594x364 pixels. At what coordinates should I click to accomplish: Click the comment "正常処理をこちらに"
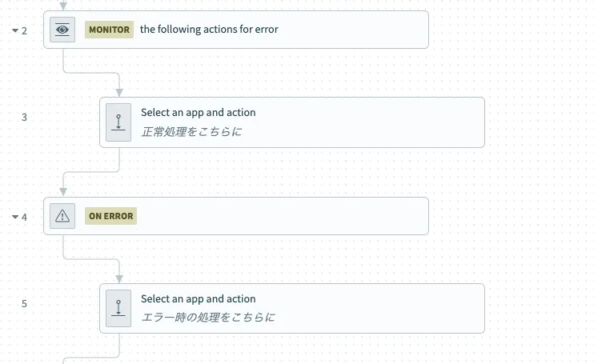pyautogui.click(x=191, y=131)
